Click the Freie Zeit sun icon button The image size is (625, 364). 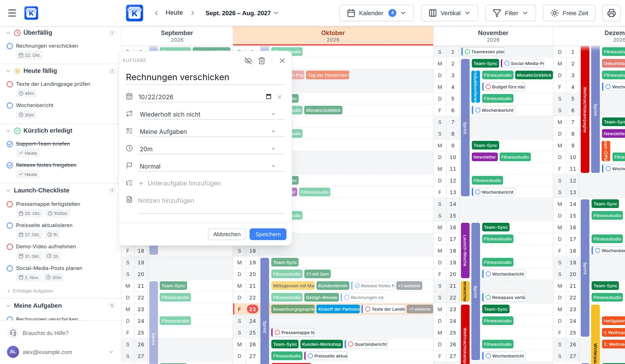(569, 13)
